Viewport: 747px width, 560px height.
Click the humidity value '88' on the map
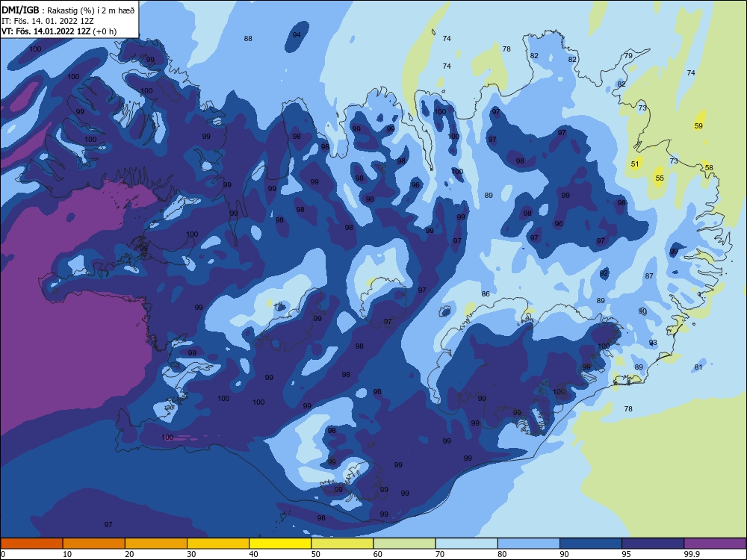(248, 39)
